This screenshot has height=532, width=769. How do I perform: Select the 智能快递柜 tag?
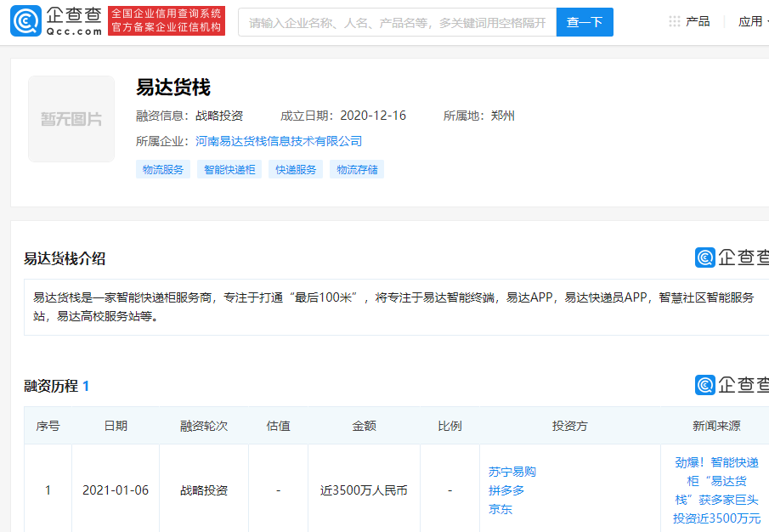[x=229, y=170]
